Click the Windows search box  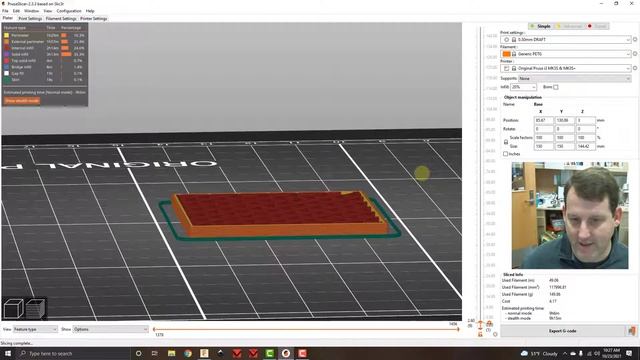[73, 353]
